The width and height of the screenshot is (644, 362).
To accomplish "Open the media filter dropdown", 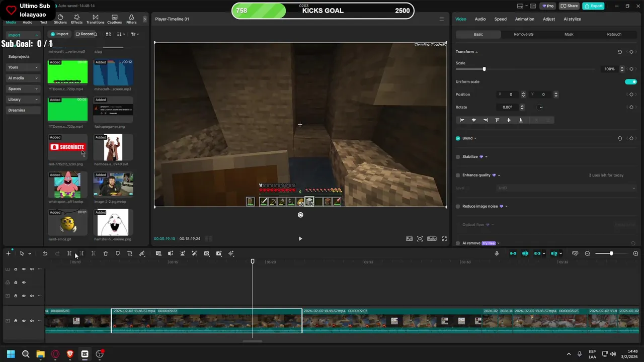I will click(134, 34).
